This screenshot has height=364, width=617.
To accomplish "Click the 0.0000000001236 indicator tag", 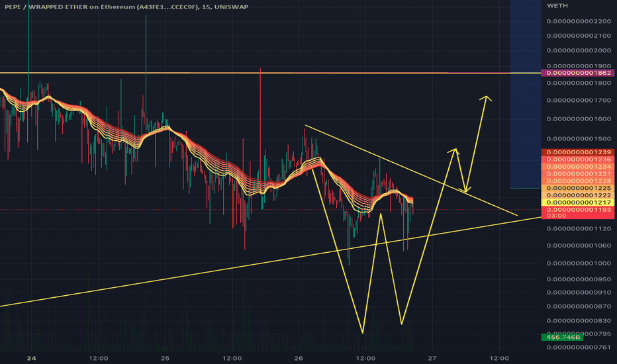I will point(578,159).
